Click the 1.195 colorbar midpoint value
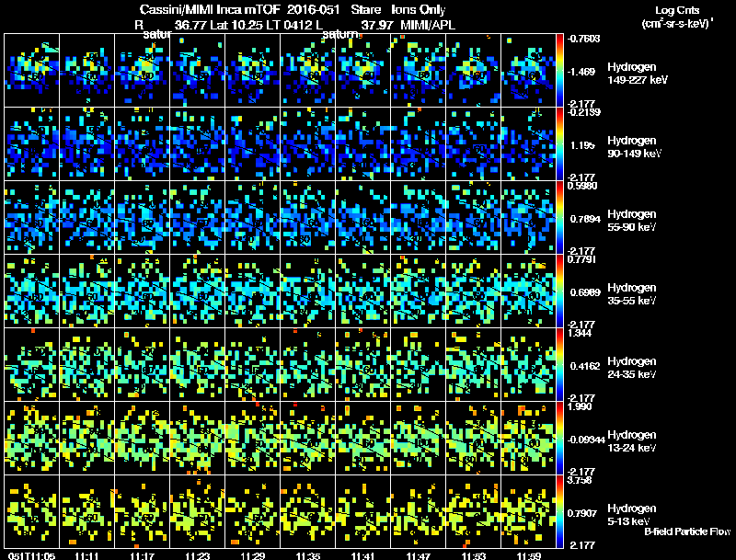This screenshot has height=560, width=736. click(x=582, y=145)
